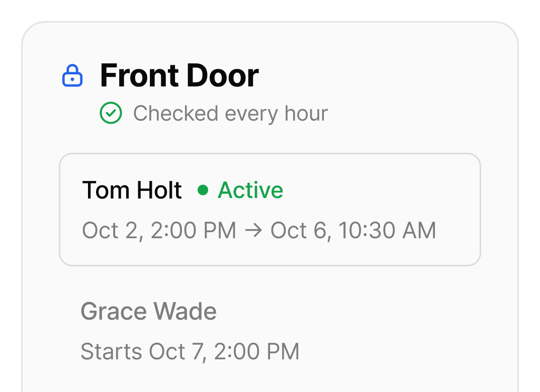Click the Oct 6, 10:30 AM end time
Image resolution: width=540 pixels, height=392 pixels.
point(353,231)
